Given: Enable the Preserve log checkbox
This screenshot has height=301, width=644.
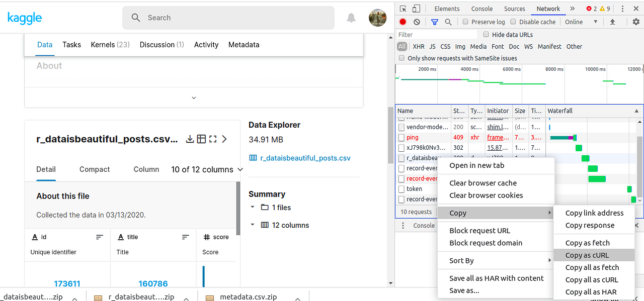Looking at the screenshot, I should point(466,22).
